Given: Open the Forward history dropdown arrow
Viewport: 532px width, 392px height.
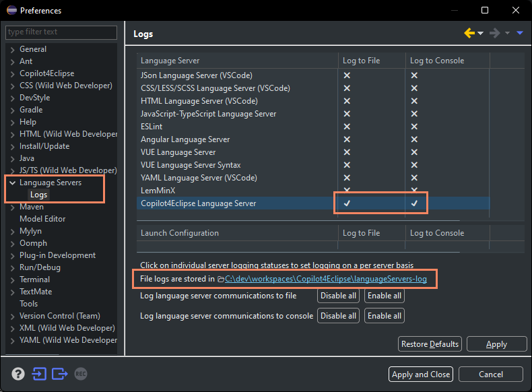Looking at the screenshot, I should [507, 33].
